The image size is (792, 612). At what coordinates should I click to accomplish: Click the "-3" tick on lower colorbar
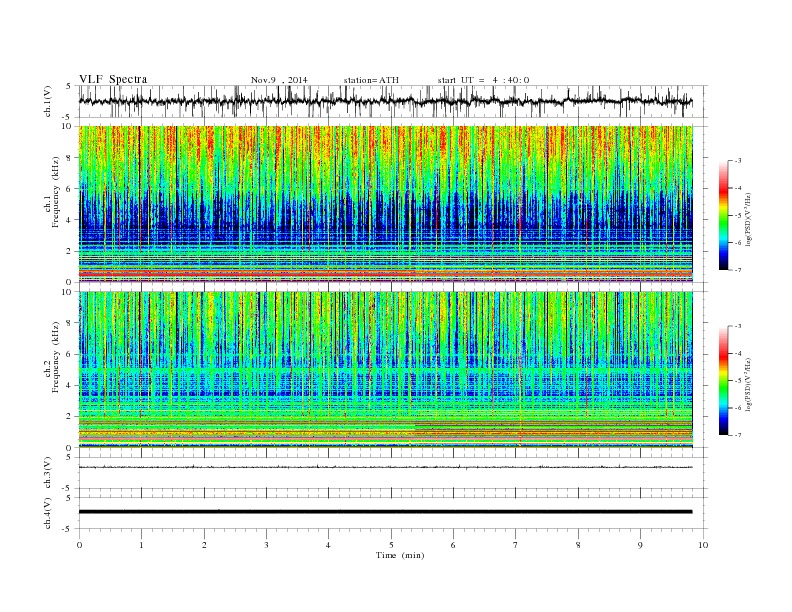pos(738,326)
